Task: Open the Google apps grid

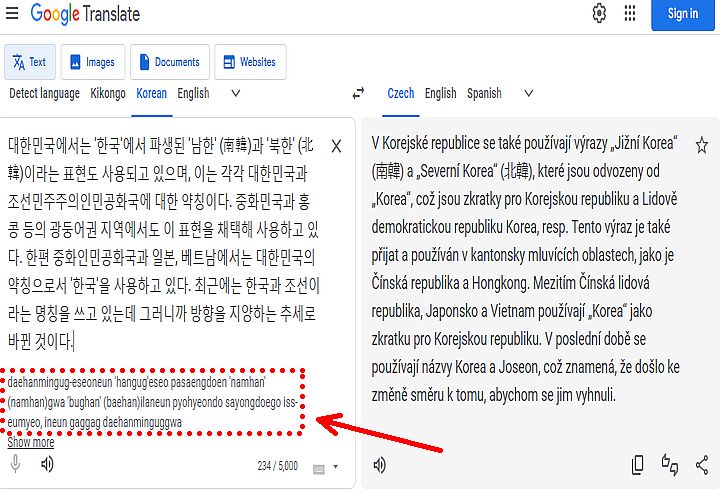Action: pyautogui.click(x=630, y=13)
